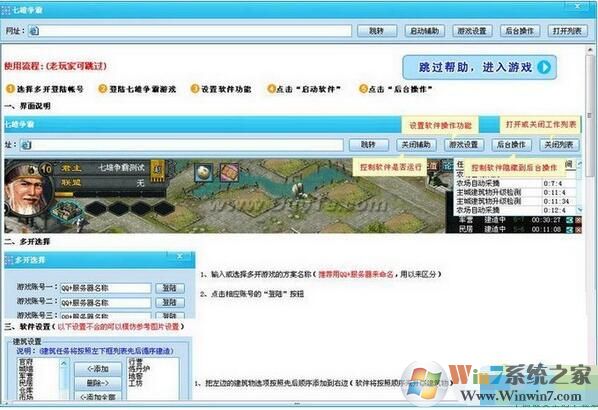
Task: Click the teal speed-up icon on 民居 row
Action: point(569,229)
